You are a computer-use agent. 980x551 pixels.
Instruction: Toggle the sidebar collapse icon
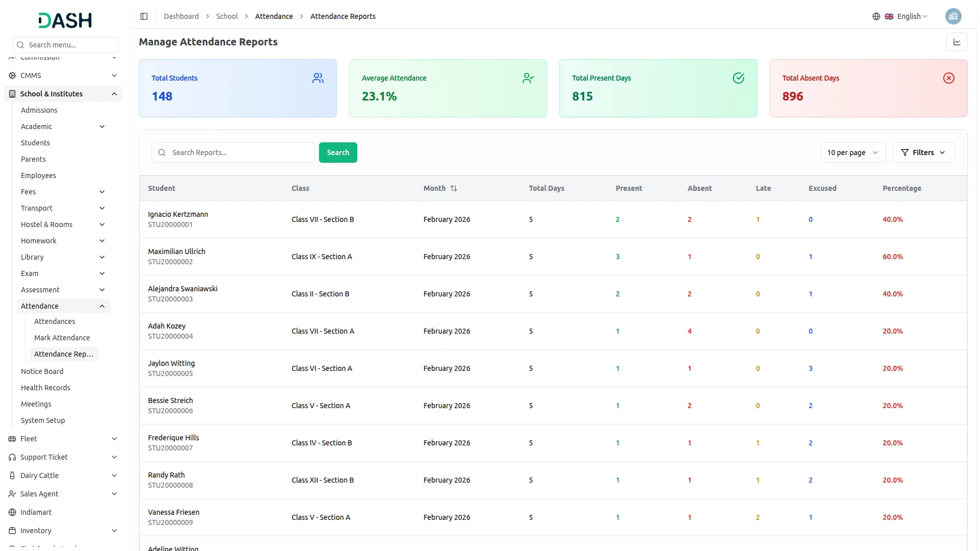pyautogui.click(x=144, y=16)
